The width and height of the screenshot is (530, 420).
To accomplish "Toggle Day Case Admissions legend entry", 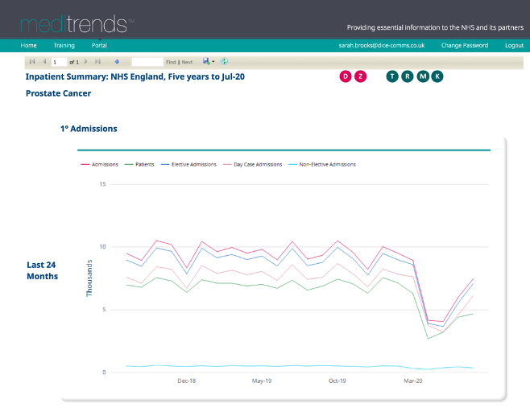I will (252, 164).
